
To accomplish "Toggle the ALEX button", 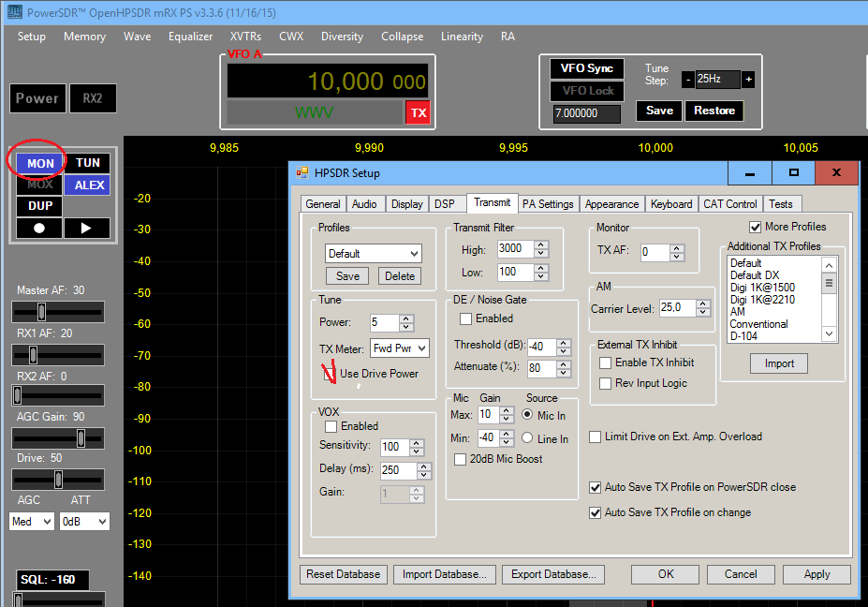I will pos(89,185).
